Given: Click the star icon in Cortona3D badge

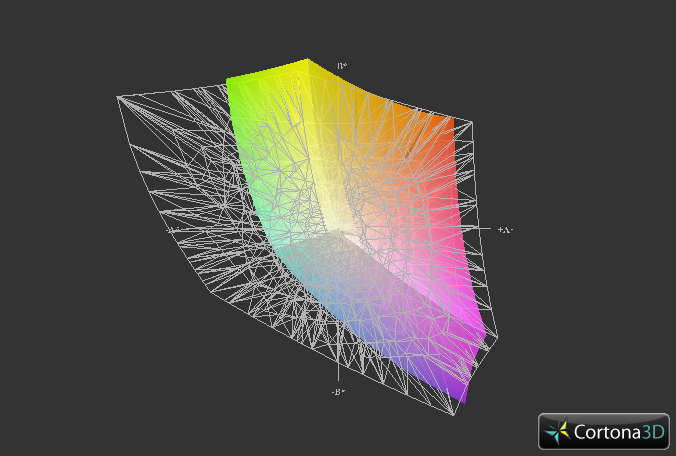Looking at the screenshot, I should click(x=557, y=432).
